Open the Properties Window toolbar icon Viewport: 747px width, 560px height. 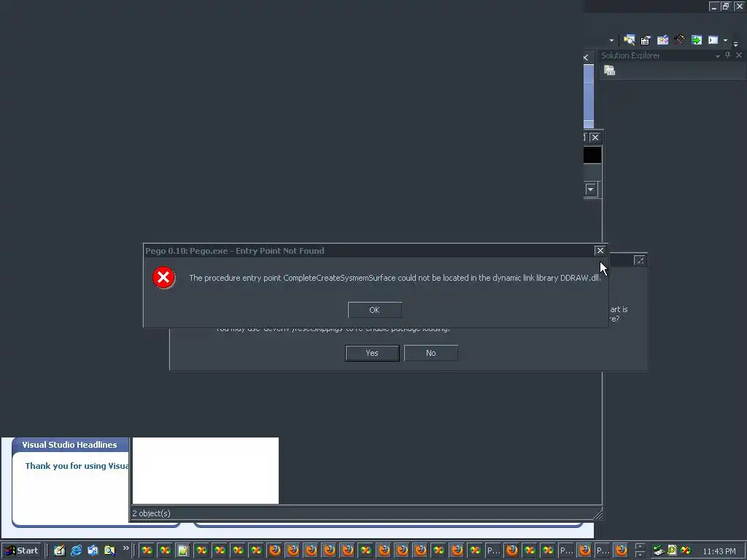coord(646,40)
